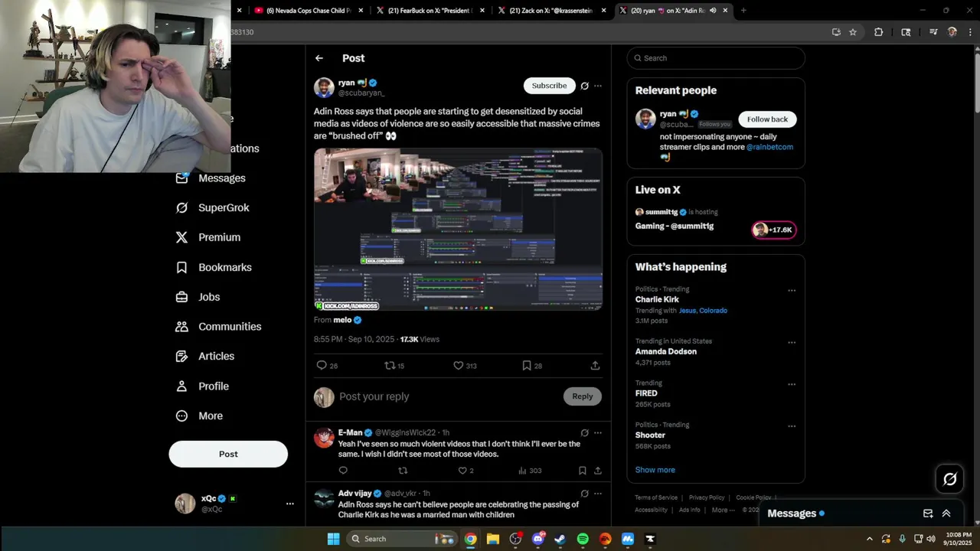The width and height of the screenshot is (980, 551).
Task: Mute the audio on the ryan X tab
Action: (x=713, y=11)
